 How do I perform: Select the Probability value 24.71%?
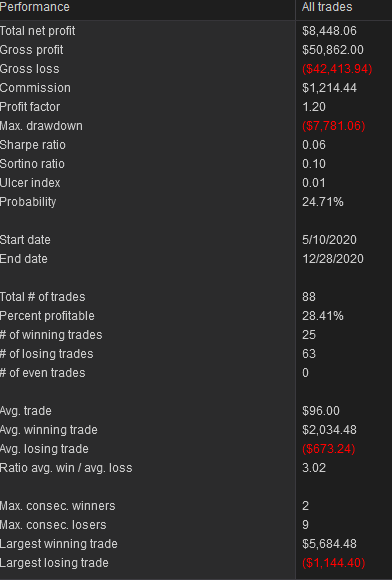coord(322,202)
